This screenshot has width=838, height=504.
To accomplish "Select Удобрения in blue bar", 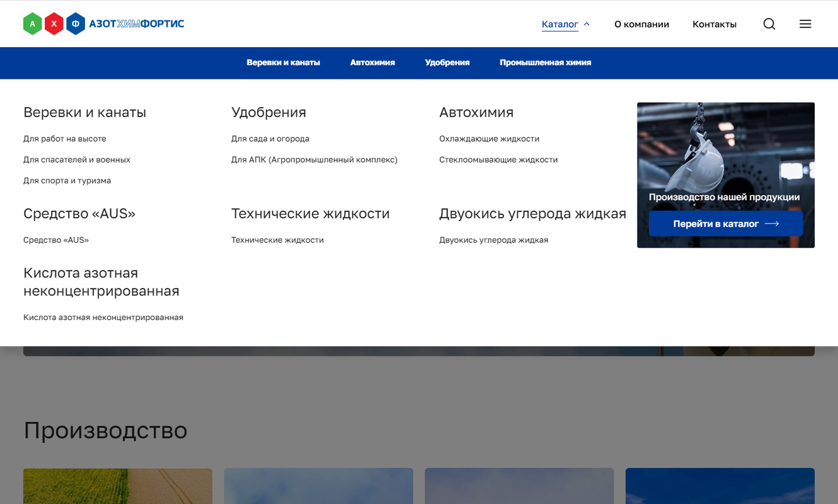I will 447,62.
